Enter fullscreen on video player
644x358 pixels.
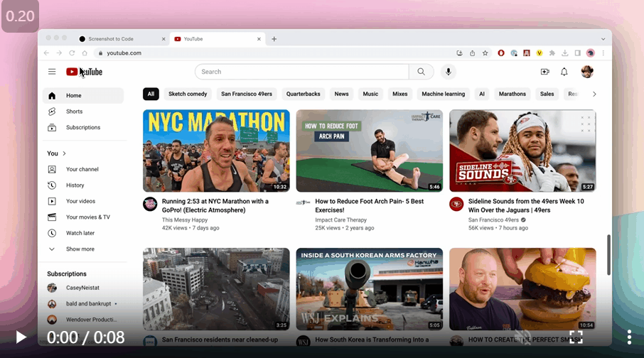(576, 337)
